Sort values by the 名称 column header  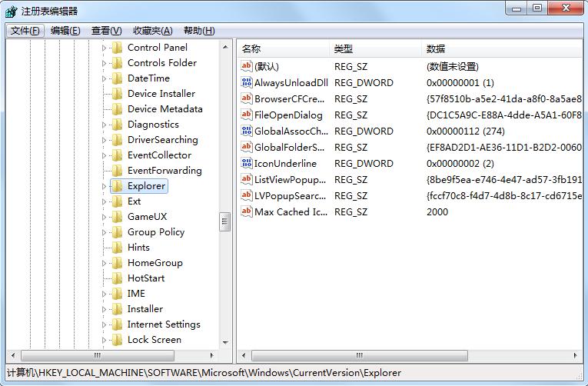(284, 48)
